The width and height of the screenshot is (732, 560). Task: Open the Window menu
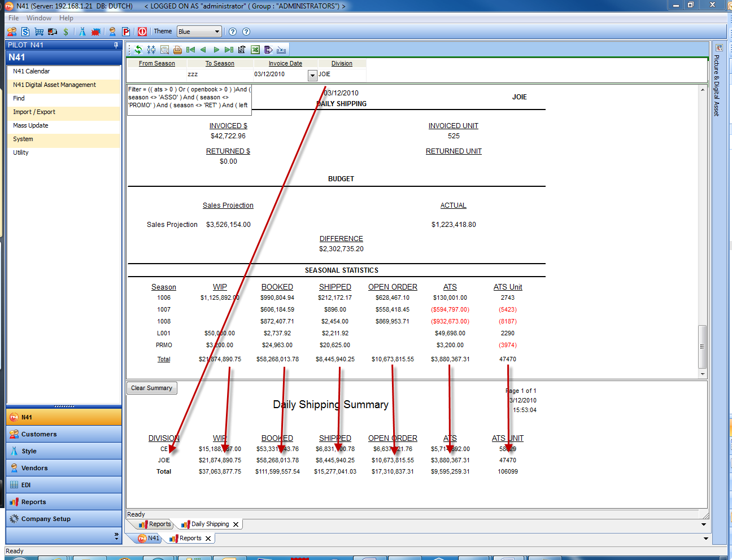tap(38, 18)
